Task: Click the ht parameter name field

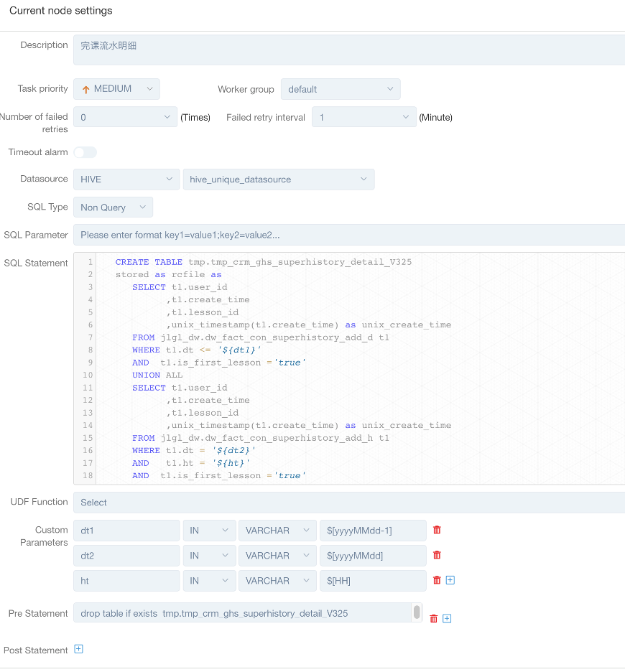Action: click(126, 581)
